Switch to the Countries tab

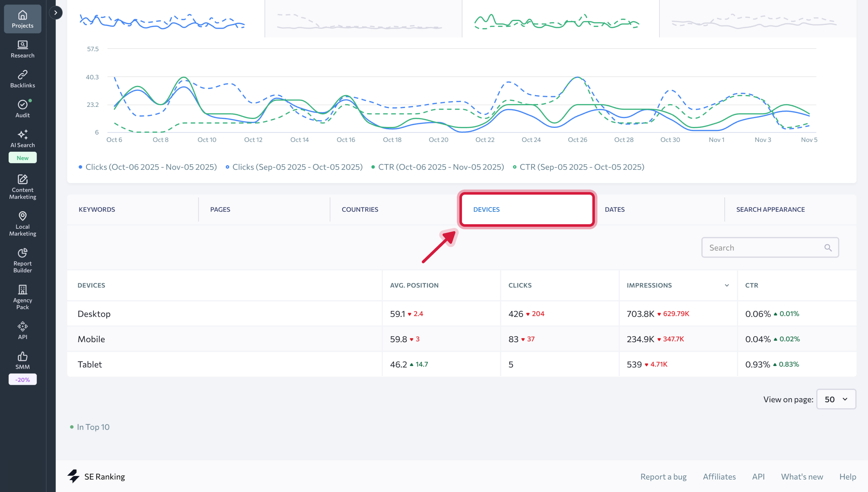point(360,209)
